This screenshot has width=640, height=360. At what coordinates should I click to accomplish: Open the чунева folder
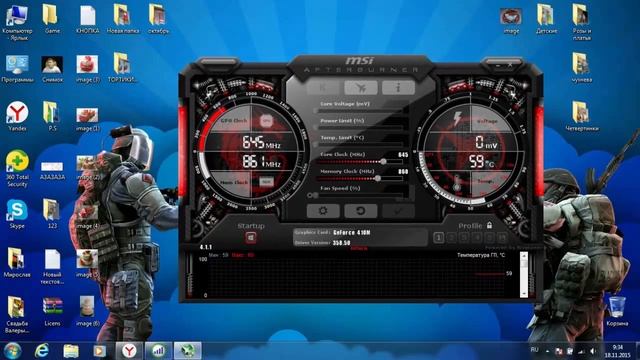[x=581, y=68]
